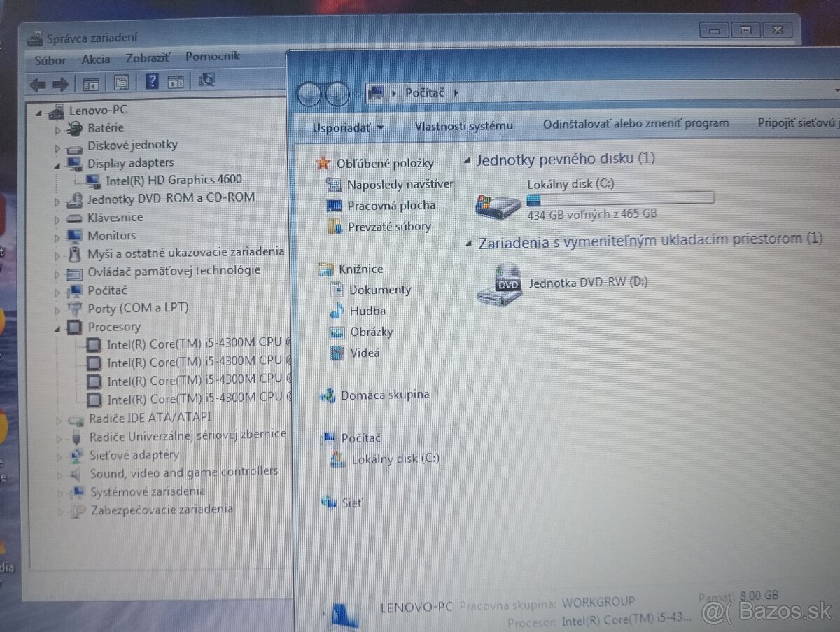Click the Help icon in Device Manager toolbar

[x=152, y=80]
